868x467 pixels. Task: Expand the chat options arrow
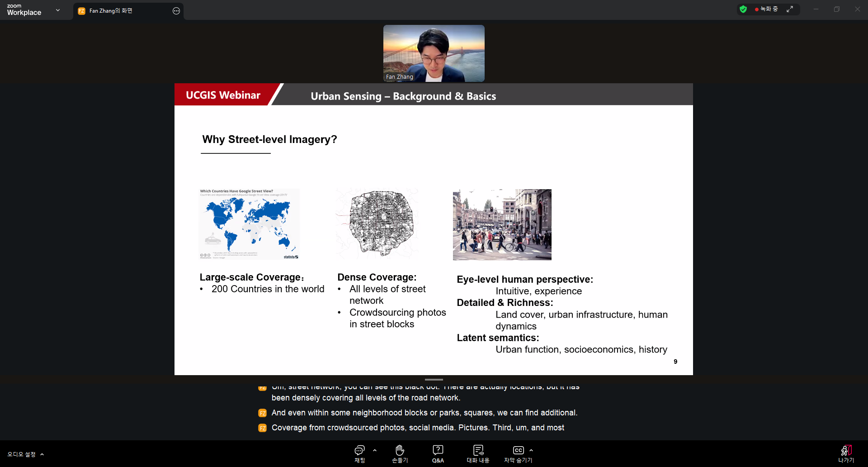click(x=375, y=450)
